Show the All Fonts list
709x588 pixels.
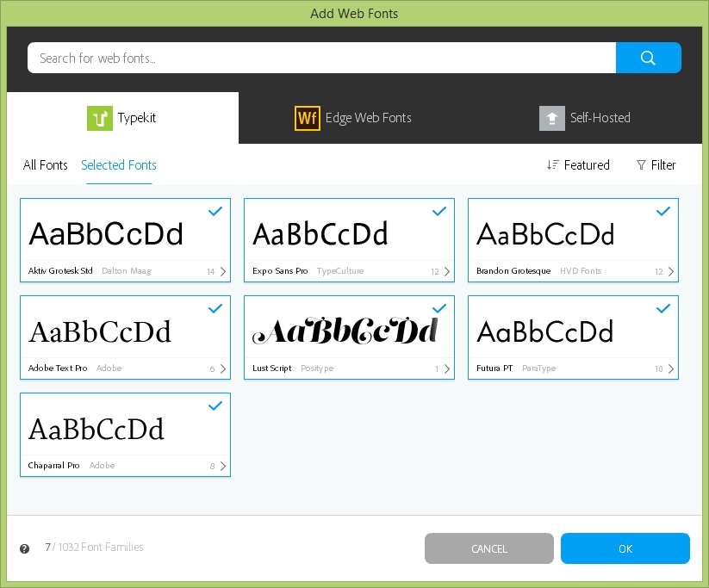[x=45, y=165]
